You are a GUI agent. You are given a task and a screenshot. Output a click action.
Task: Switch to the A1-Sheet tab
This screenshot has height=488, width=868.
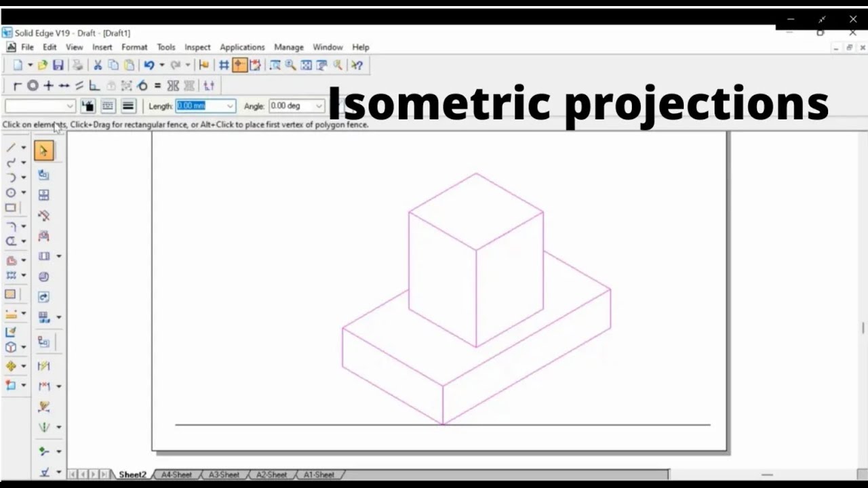point(319,474)
